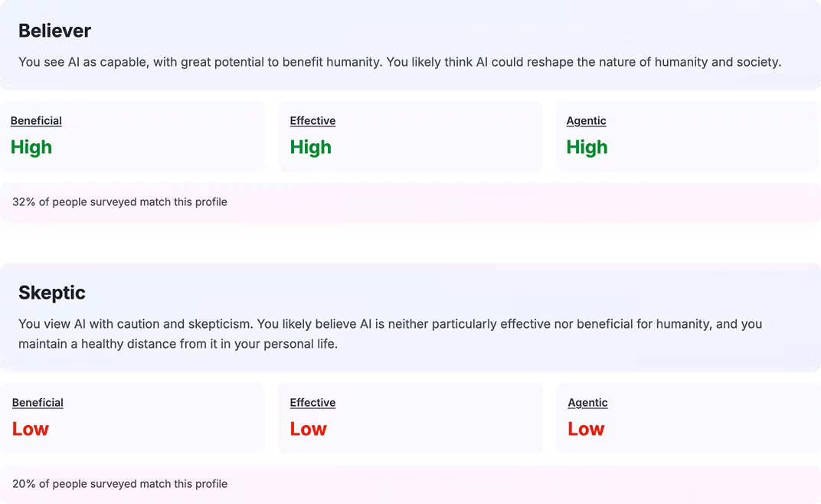Click the green High value under Beneficial
Image resolution: width=821 pixels, height=504 pixels.
[31, 147]
